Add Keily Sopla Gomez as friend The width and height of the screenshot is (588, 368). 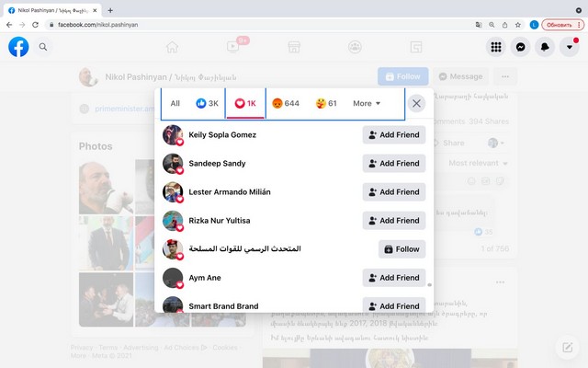click(x=394, y=135)
